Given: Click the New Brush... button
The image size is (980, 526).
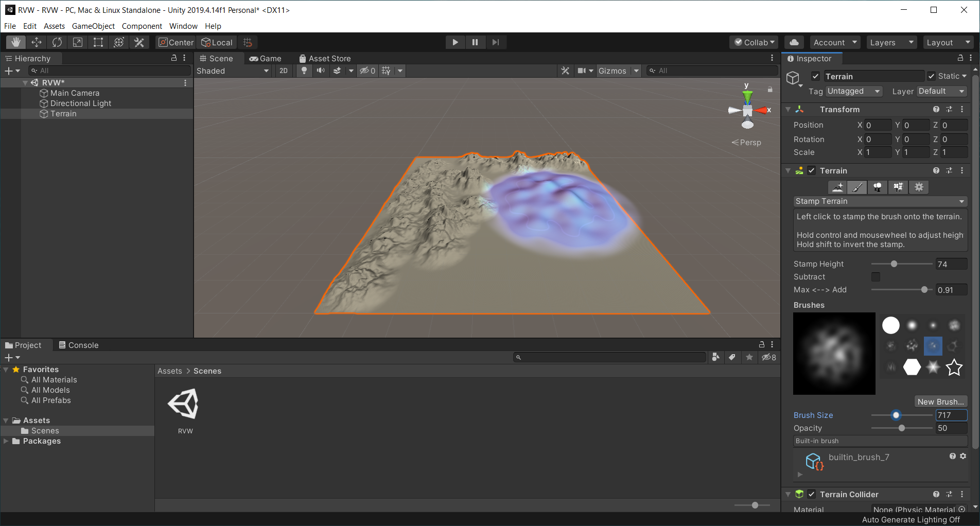Looking at the screenshot, I should [940, 401].
